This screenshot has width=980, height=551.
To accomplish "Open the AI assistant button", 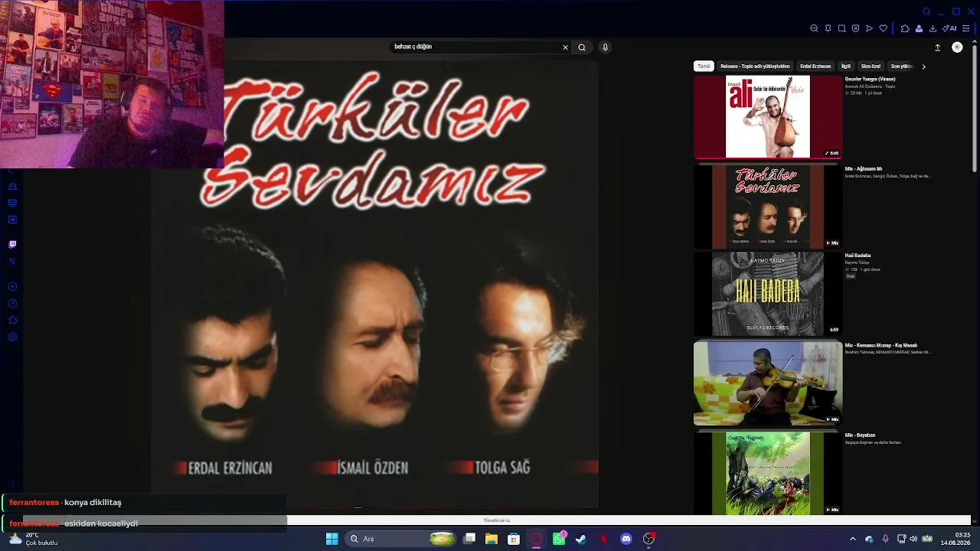I will pos(949,28).
